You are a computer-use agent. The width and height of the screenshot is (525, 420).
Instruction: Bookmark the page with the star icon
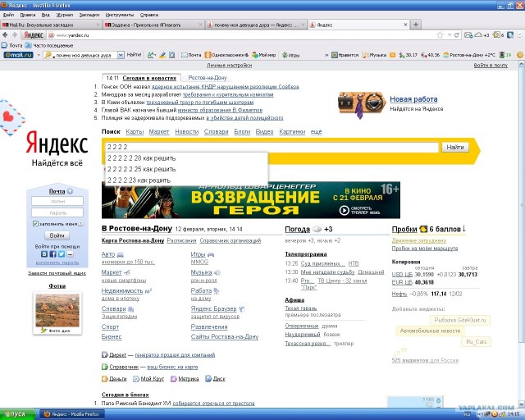tap(440, 35)
